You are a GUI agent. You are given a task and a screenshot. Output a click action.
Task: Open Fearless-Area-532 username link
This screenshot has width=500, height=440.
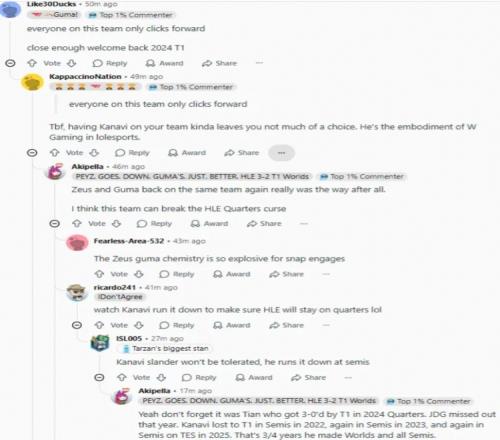(x=129, y=241)
